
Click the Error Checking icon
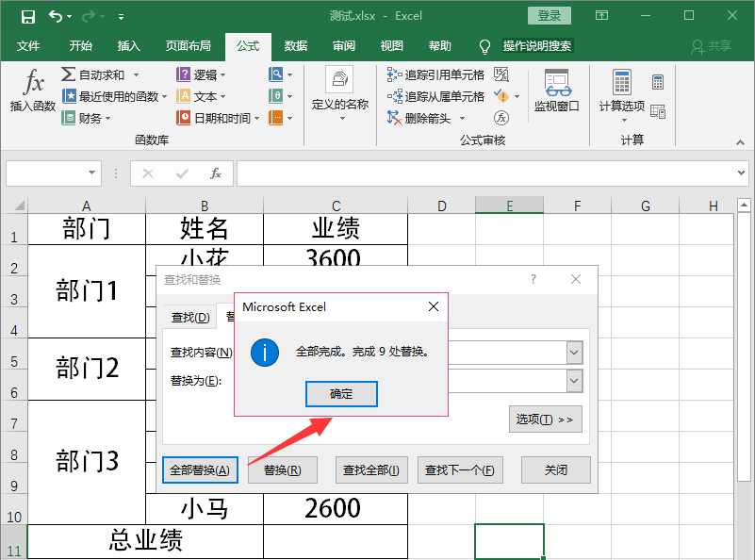tap(501, 96)
